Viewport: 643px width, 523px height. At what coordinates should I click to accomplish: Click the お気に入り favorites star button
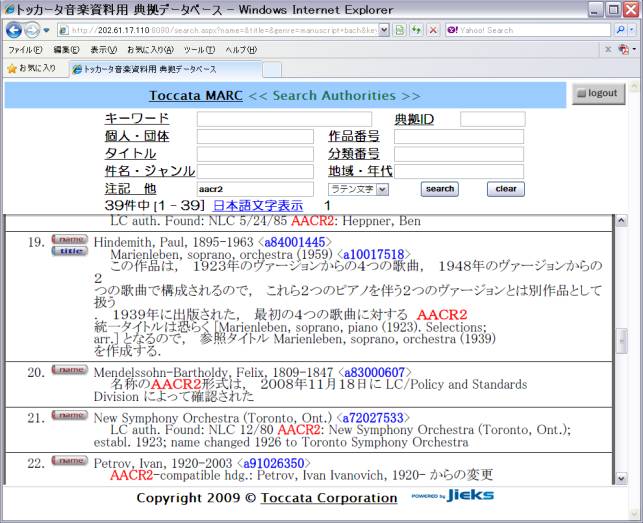pos(32,68)
